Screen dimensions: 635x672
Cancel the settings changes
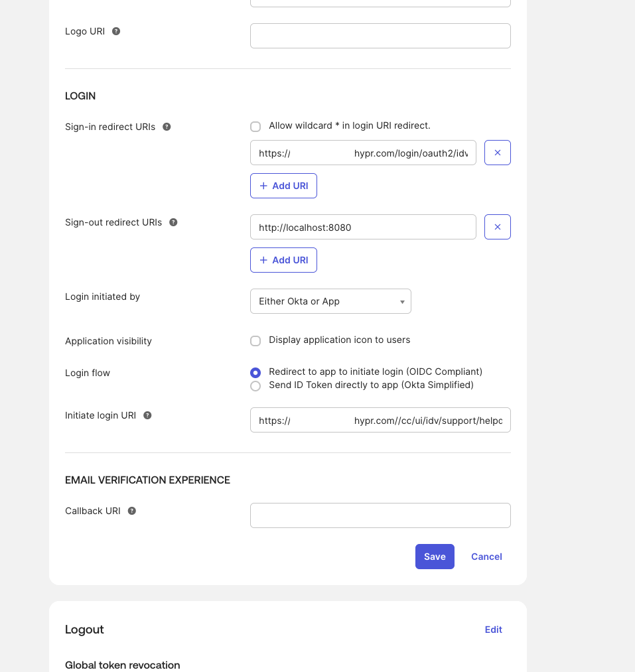(486, 557)
